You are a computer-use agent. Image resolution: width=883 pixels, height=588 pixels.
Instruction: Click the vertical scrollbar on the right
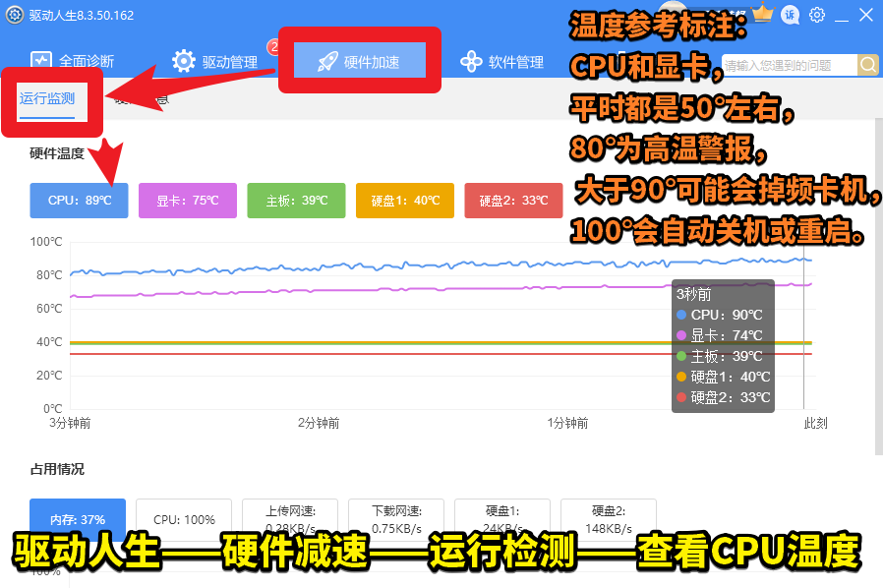point(878,295)
